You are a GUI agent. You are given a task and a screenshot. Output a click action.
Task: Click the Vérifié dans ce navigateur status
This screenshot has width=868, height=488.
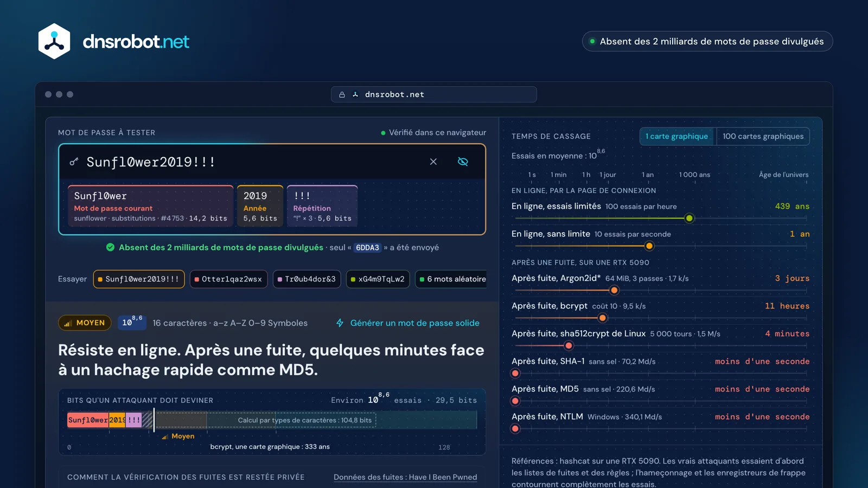433,132
